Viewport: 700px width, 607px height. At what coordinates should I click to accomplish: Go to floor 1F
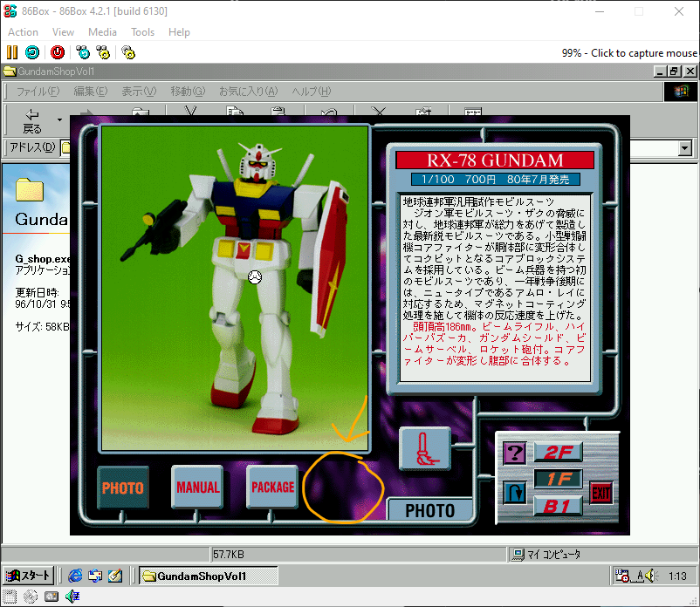[x=558, y=479]
